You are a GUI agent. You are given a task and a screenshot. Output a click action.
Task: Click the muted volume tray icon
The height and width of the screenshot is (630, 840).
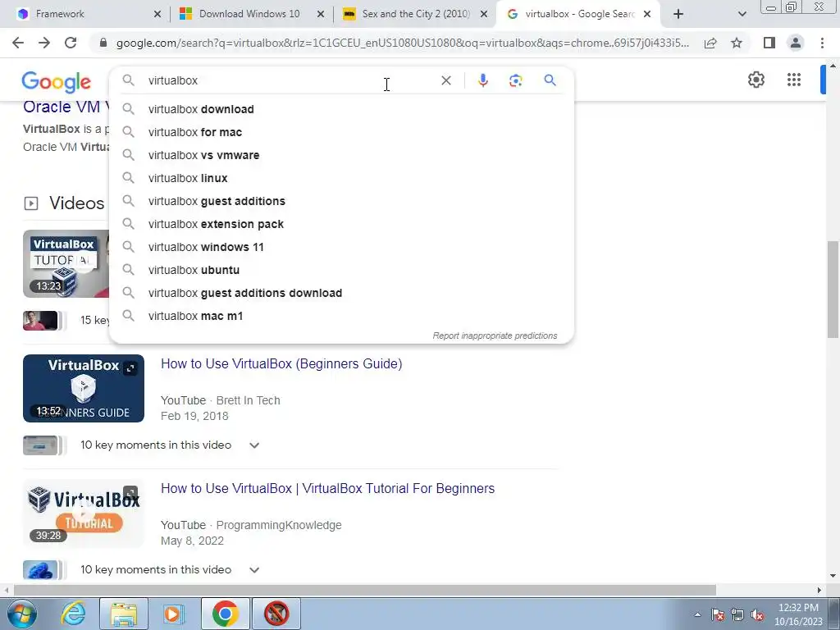757,615
